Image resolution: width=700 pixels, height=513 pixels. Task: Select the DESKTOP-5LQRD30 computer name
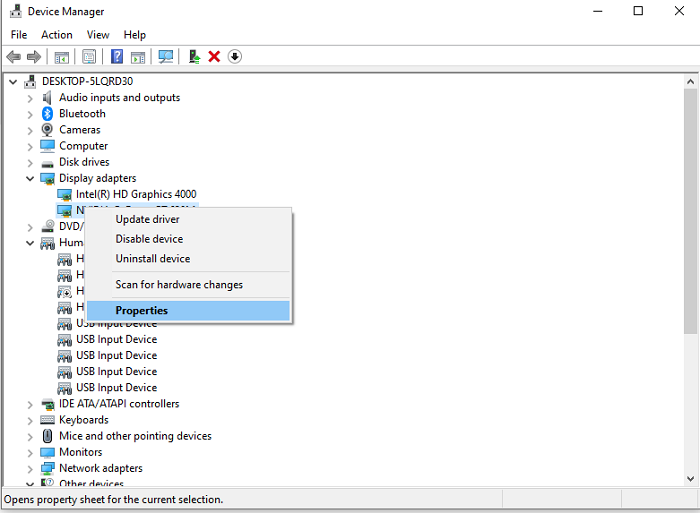88,81
